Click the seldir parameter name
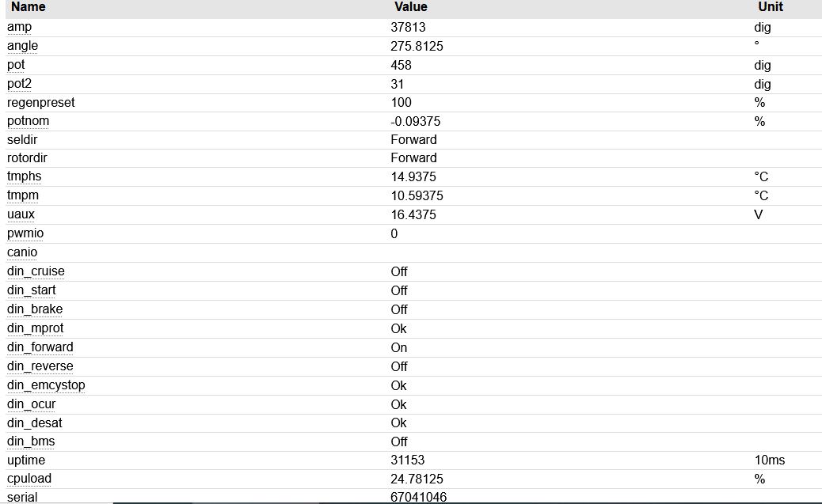Screen dimensions: 822x504 coord(22,140)
